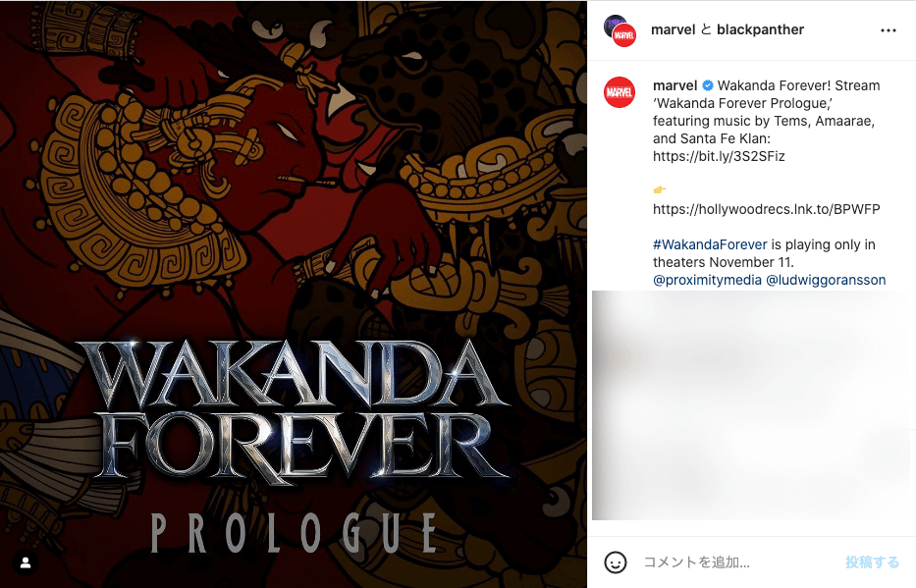
Task: Open the emoji picker smiley icon
Action: pyautogui.click(x=616, y=562)
